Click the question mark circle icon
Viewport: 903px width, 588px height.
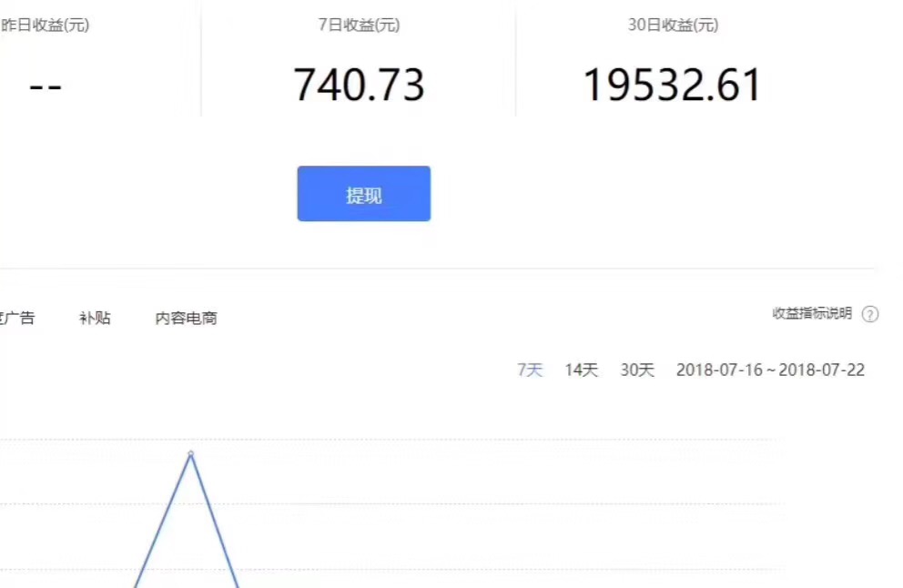pyautogui.click(x=870, y=314)
